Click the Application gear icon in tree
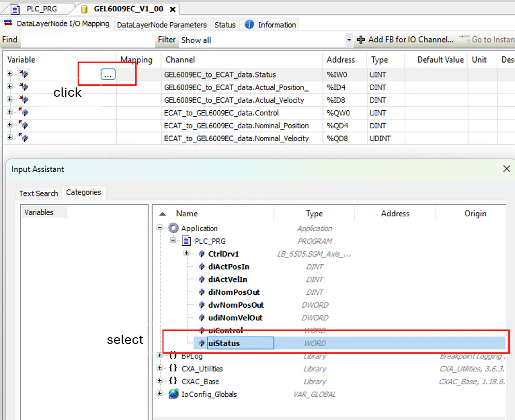 click(173, 228)
